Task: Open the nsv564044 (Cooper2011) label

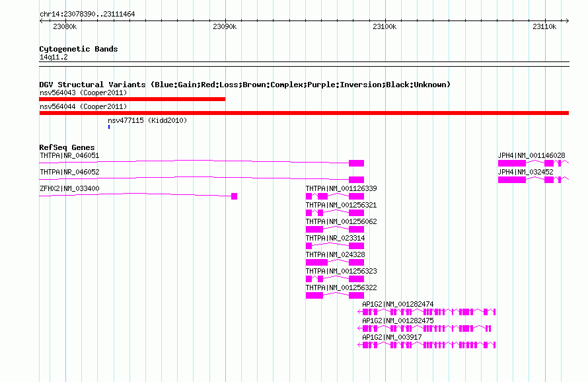Action: click(x=83, y=106)
